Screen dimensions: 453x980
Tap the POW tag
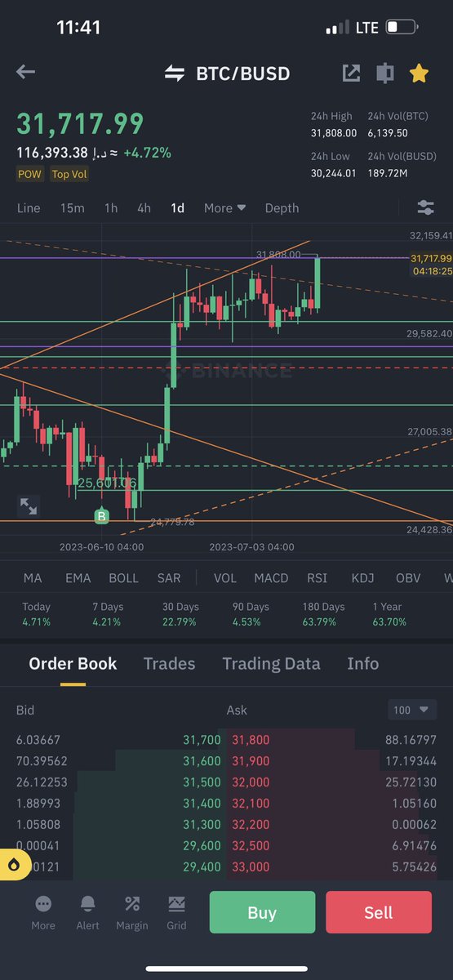(30, 174)
